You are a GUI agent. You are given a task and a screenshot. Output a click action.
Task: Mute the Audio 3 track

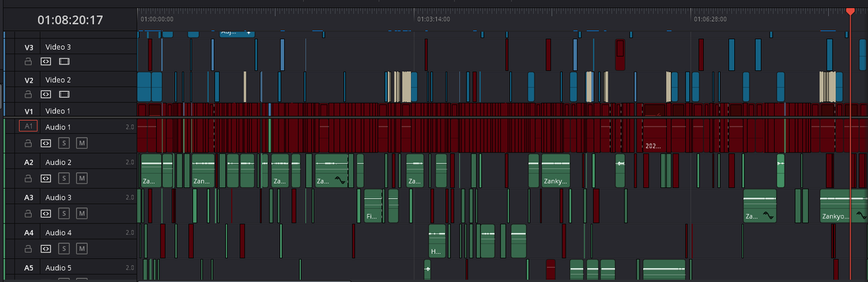[82, 213]
